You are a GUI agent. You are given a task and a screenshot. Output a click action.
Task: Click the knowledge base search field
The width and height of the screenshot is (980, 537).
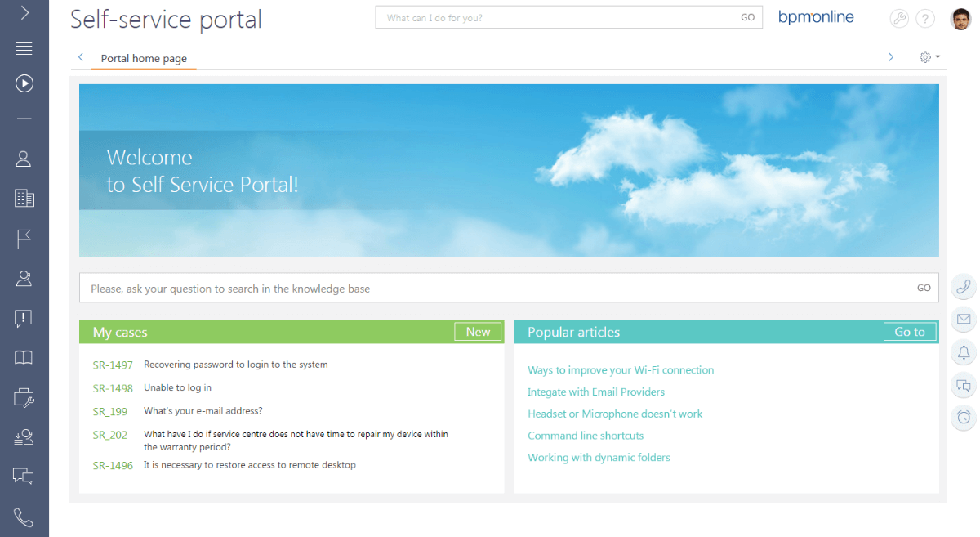[x=408, y=288]
